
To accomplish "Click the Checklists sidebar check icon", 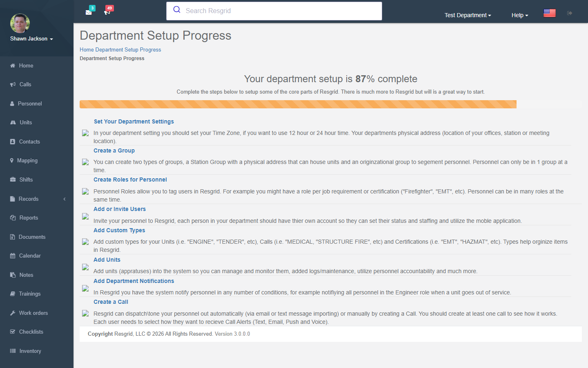I will [13, 332].
